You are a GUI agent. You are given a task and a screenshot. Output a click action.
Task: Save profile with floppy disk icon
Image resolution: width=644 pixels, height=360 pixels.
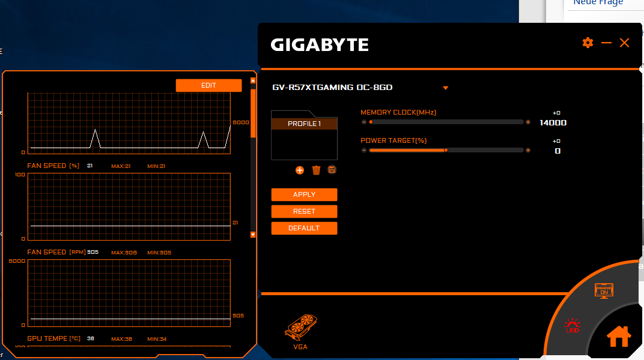click(x=332, y=170)
